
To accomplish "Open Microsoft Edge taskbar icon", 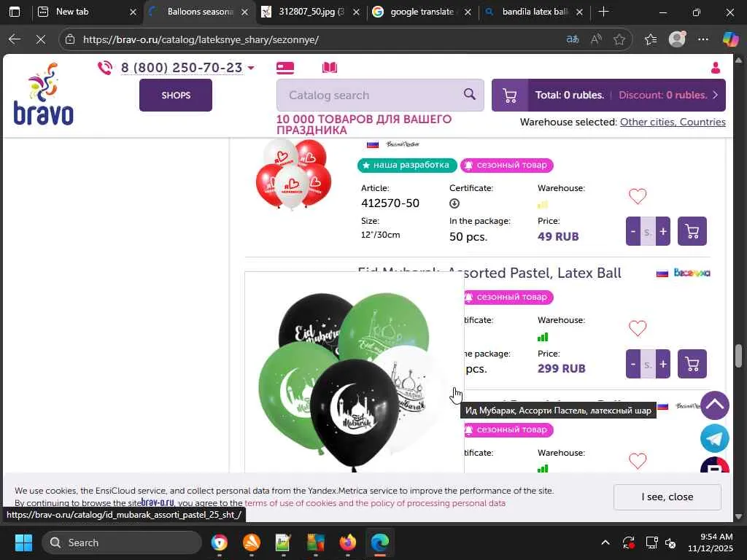I will click(x=379, y=542).
